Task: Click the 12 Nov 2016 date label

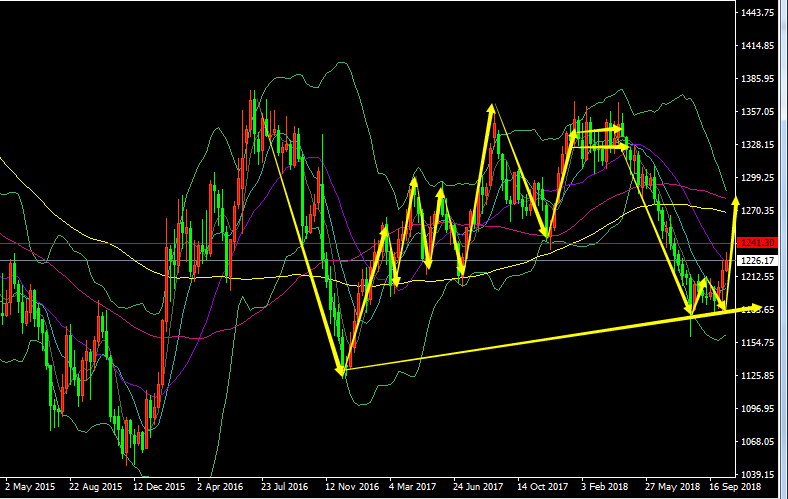Action: click(352, 487)
